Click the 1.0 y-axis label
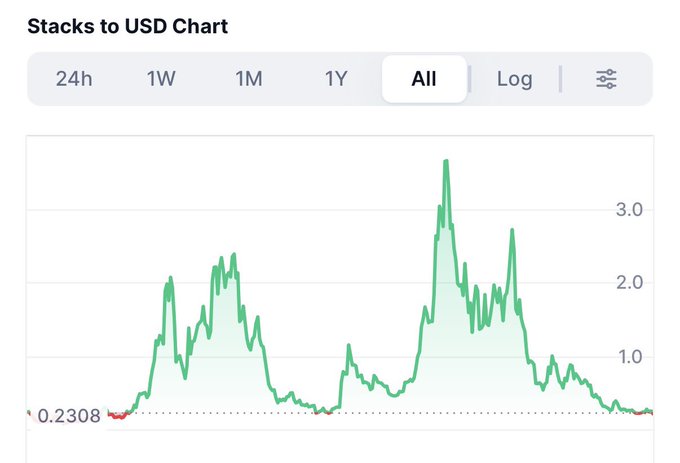680x463 pixels. tap(630, 357)
